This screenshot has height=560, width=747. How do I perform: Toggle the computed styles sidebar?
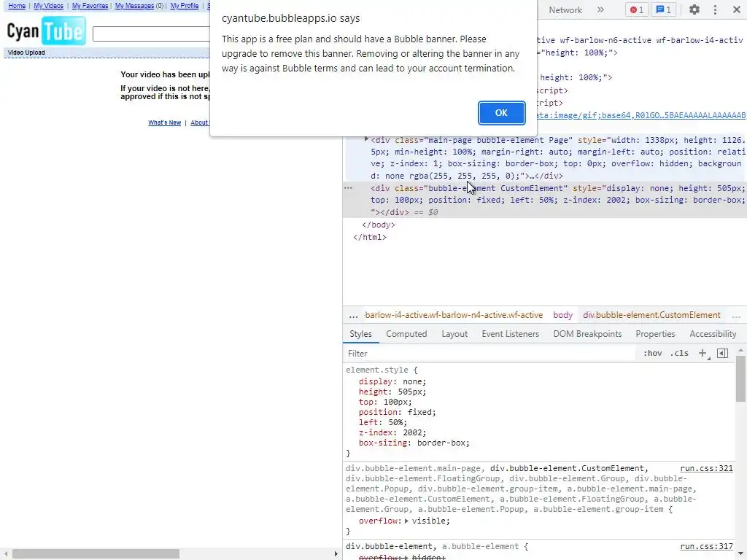pos(722,353)
